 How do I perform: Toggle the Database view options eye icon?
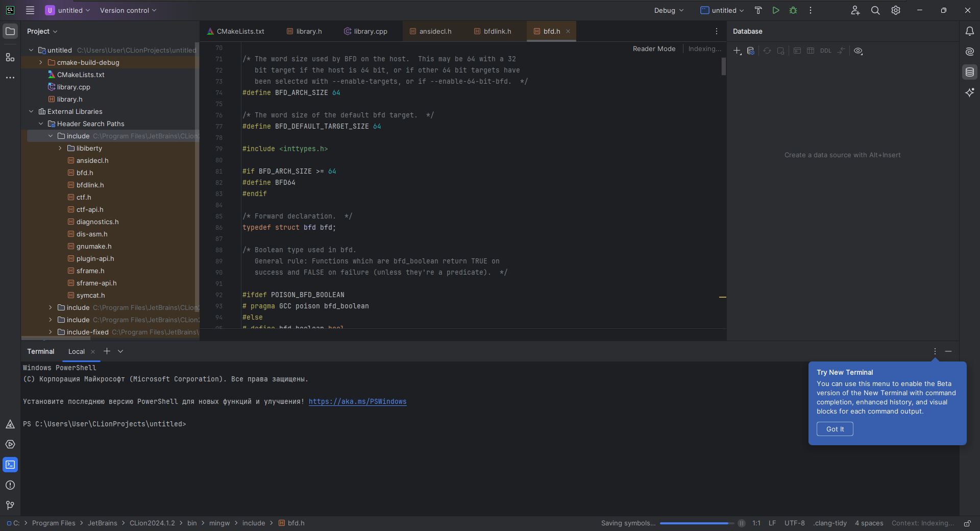point(858,51)
